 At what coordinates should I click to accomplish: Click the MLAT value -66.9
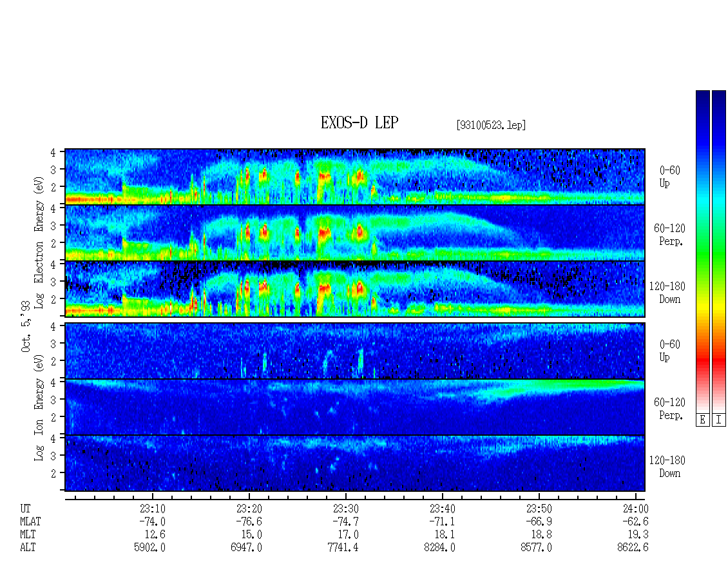(539, 521)
